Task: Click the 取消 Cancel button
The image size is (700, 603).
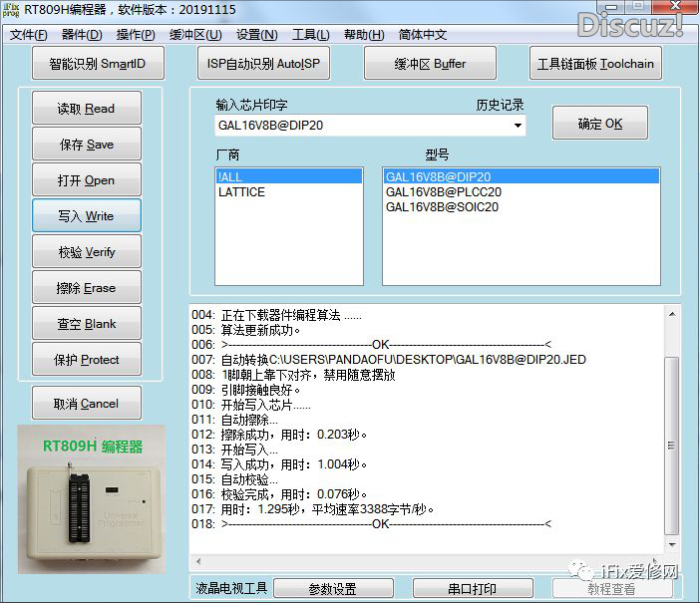Action: point(87,403)
